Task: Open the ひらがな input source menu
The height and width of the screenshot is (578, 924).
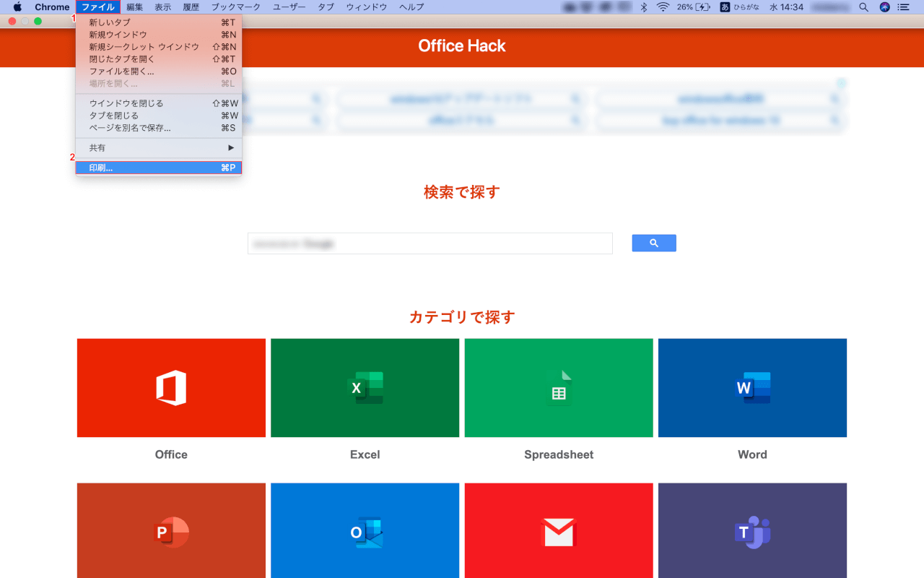Action: [741, 7]
